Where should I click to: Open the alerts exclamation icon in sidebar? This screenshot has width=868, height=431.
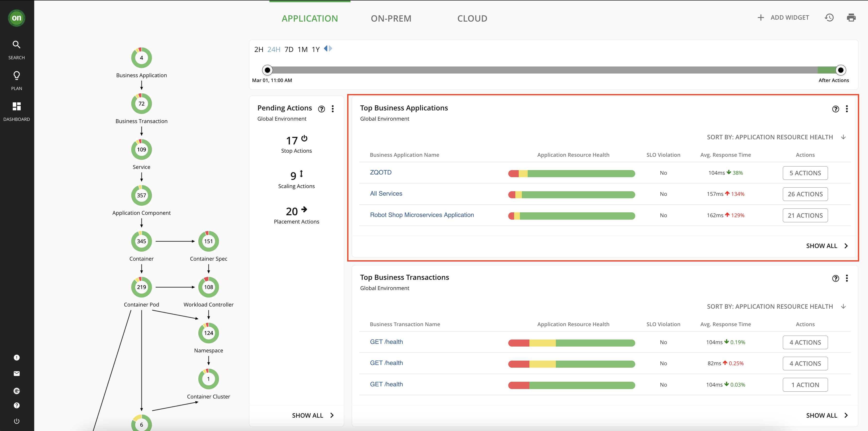click(x=17, y=357)
